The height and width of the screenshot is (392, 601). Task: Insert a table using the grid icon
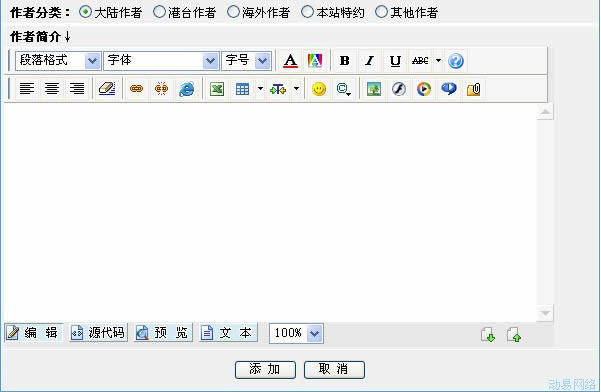242,89
